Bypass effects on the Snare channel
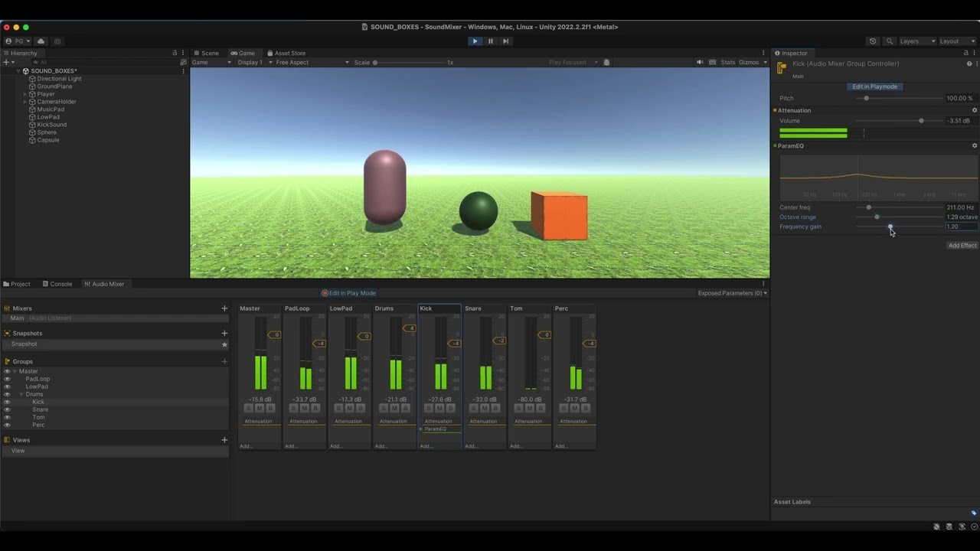The width and height of the screenshot is (980, 551). pyautogui.click(x=495, y=409)
